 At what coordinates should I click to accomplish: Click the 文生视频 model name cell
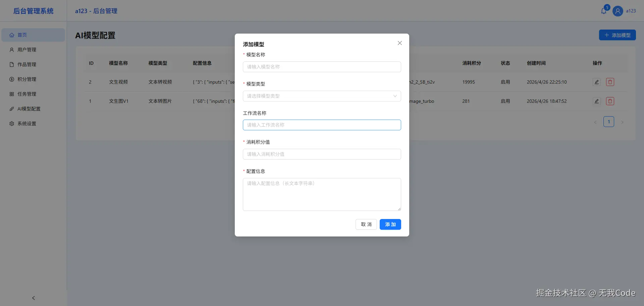[x=118, y=82]
